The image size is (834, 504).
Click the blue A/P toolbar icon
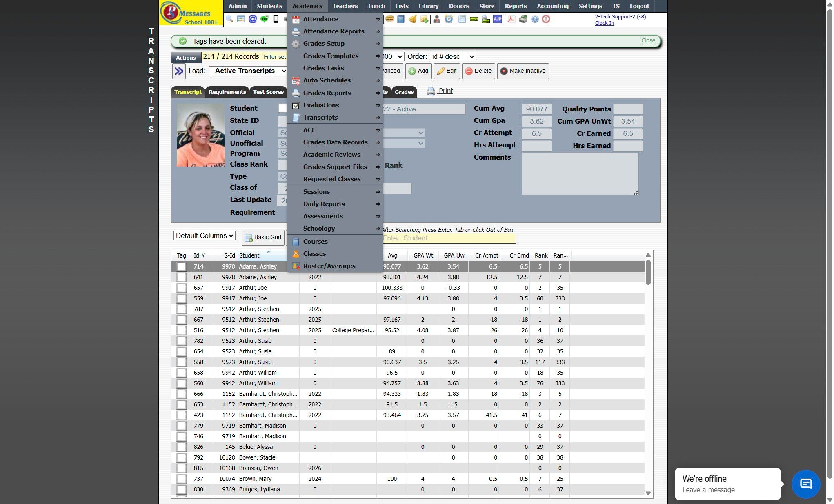click(497, 19)
